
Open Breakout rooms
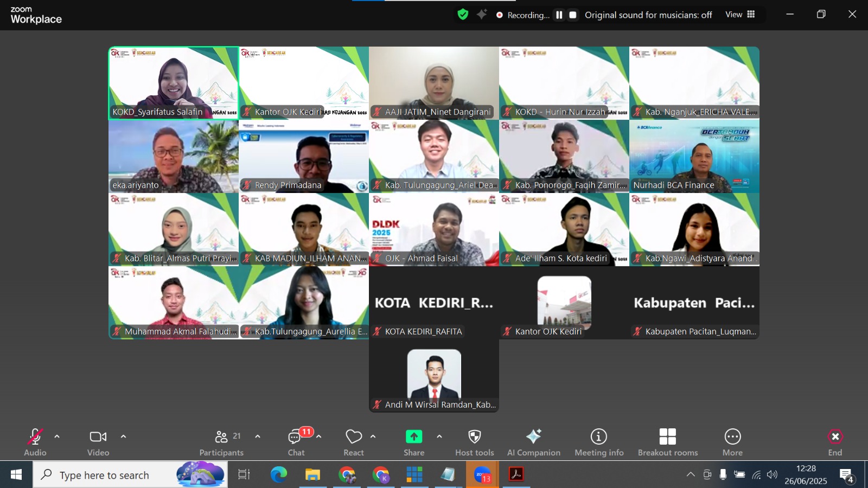667,442
